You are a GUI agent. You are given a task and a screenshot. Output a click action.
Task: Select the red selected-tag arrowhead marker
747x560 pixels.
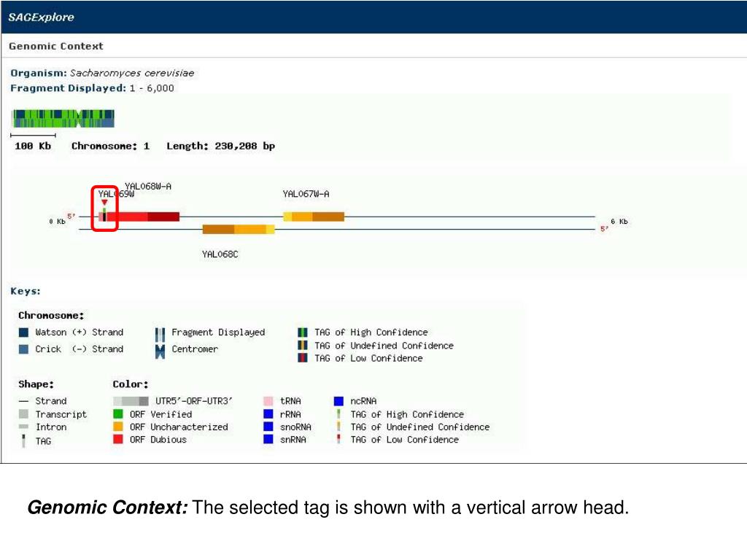pyautogui.click(x=104, y=203)
